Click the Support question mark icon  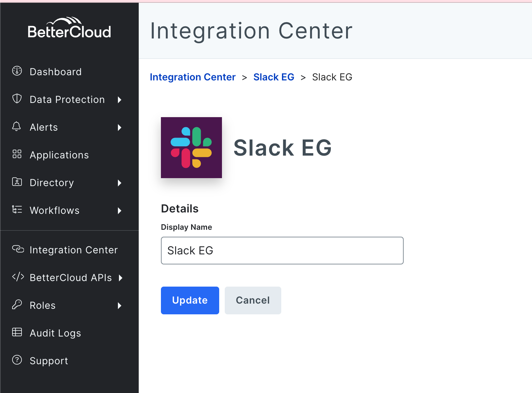17,360
